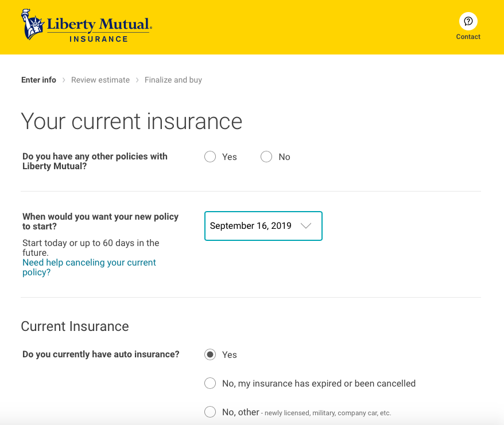Click the Contact question mark icon
This screenshot has height=425, width=504.
[x=468, y=22]
